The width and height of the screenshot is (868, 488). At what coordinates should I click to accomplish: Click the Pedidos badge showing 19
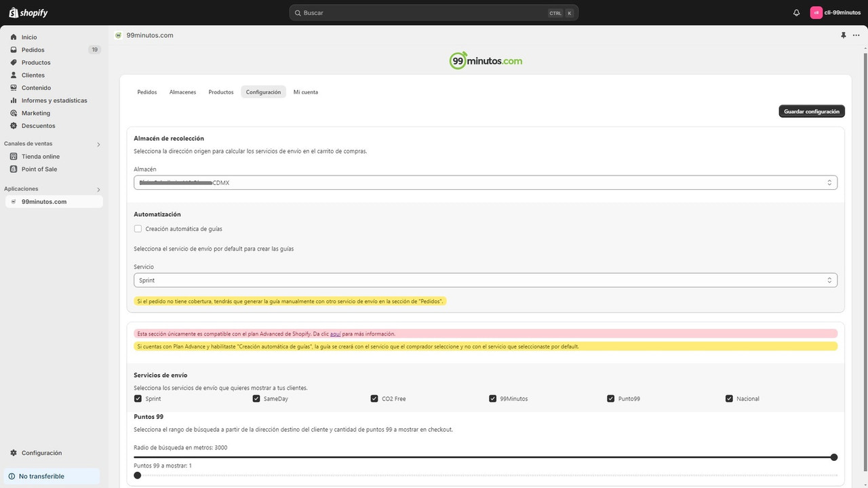(x=94, y=50)
